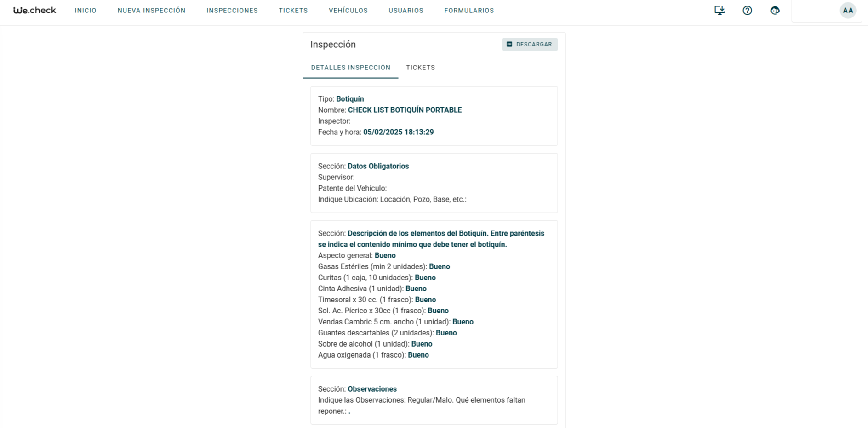Image resolution: width=868 pixels, height=428 pixels.
Task: Switch to the TICKETS tab below Inspección
Action: pos(420,68)
